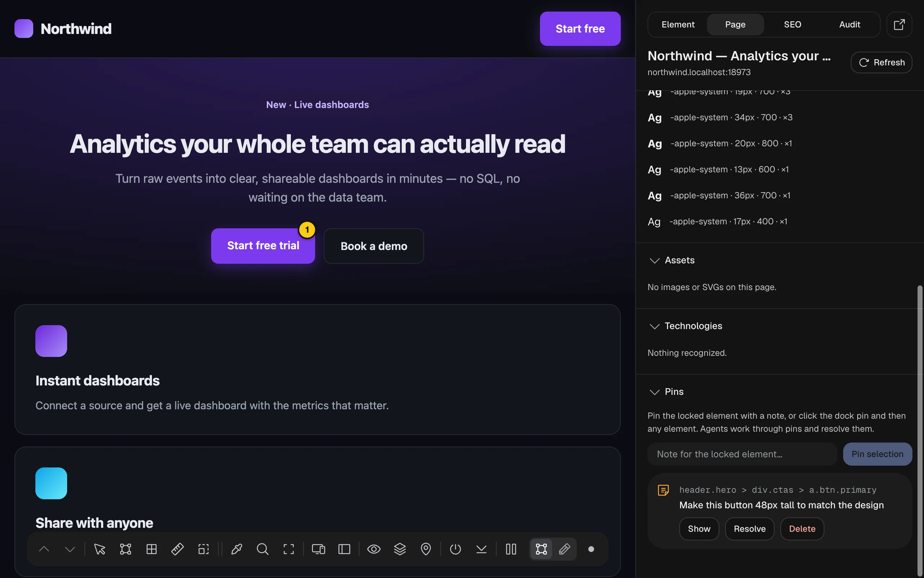Click the Book a demo button
Viewport: 924px width, 578px height.
(x=374, y=246)
